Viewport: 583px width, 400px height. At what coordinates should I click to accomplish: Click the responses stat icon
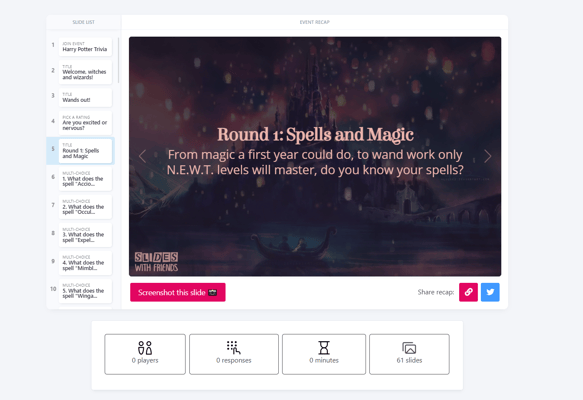click(x=233, y=348)
